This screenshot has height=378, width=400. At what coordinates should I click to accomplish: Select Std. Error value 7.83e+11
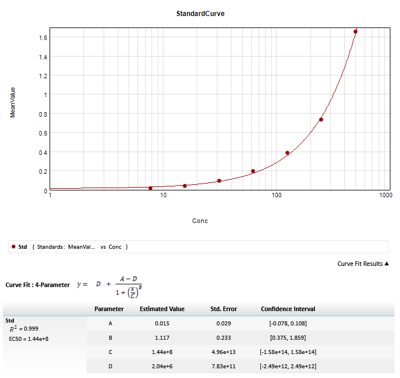224,366
